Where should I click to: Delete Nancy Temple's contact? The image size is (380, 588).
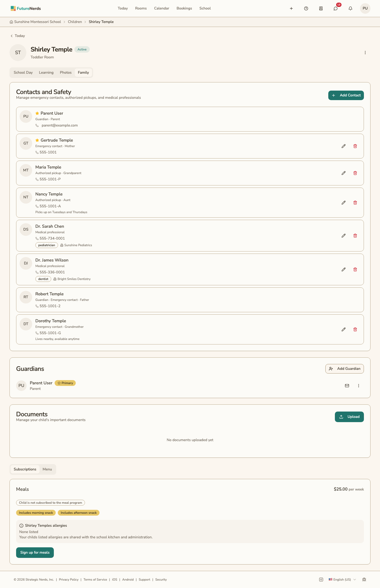pos(355,203)
